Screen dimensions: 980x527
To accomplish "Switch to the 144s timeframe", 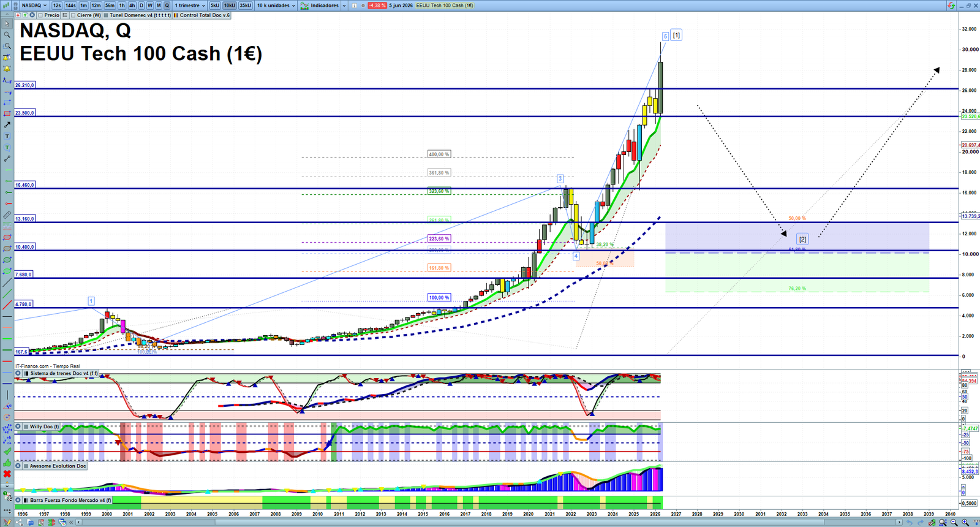I will point(70,6).
